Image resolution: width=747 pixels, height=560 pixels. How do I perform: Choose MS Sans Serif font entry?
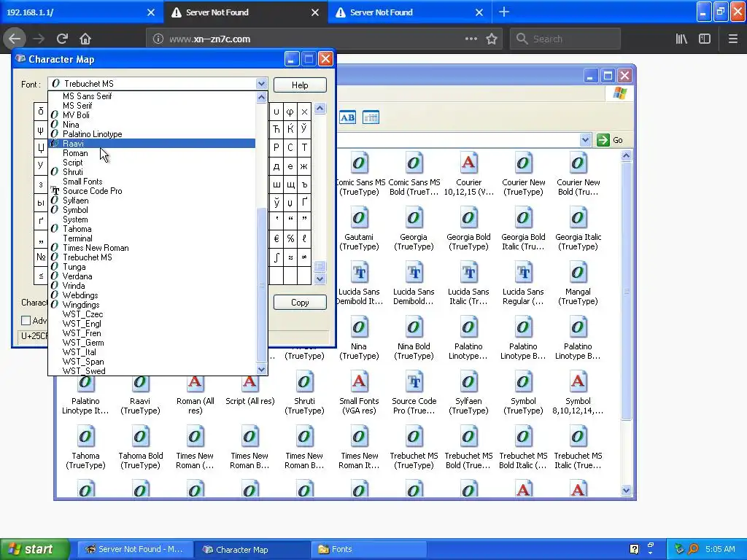tap(152, 96)
